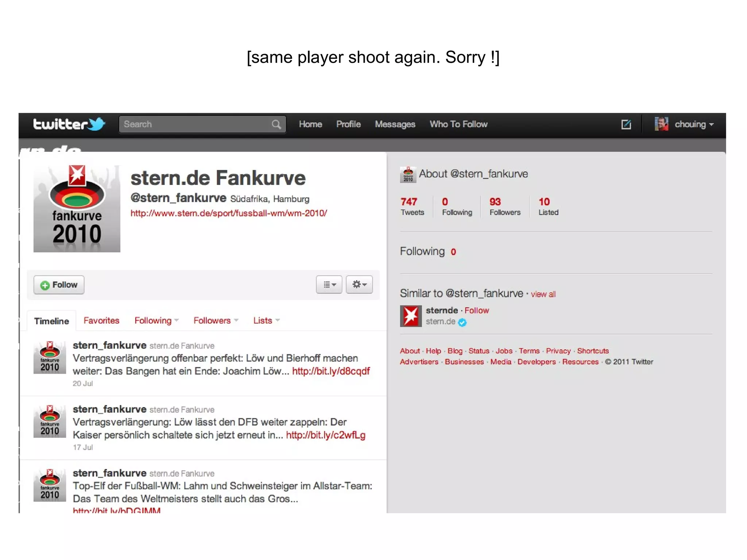Click avatar of the 17 Jul tweet

pos(50,421)
